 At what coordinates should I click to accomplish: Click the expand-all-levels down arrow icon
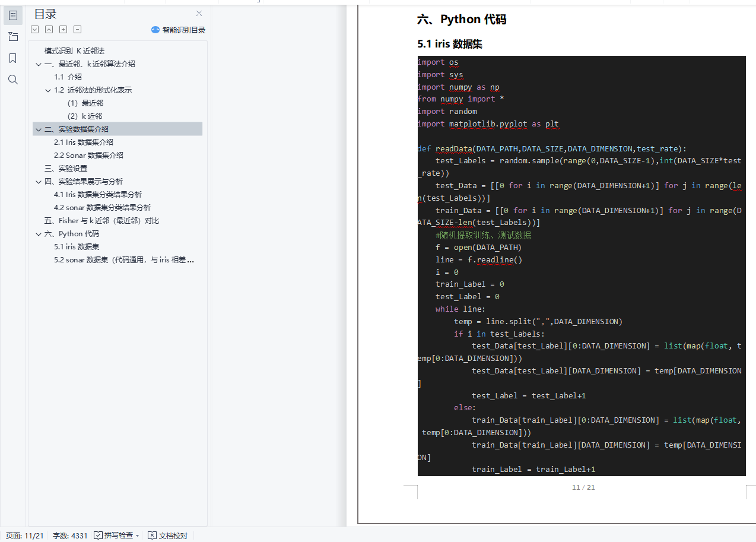coord(35,30)
